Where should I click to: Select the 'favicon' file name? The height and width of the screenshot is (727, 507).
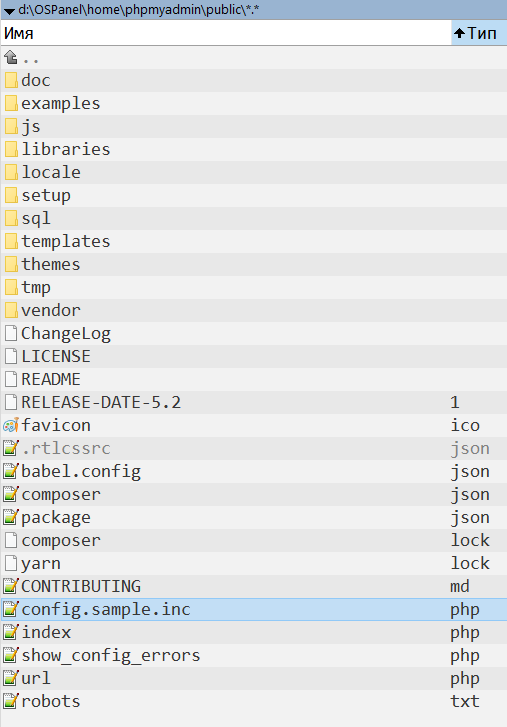tap(56, 425)
